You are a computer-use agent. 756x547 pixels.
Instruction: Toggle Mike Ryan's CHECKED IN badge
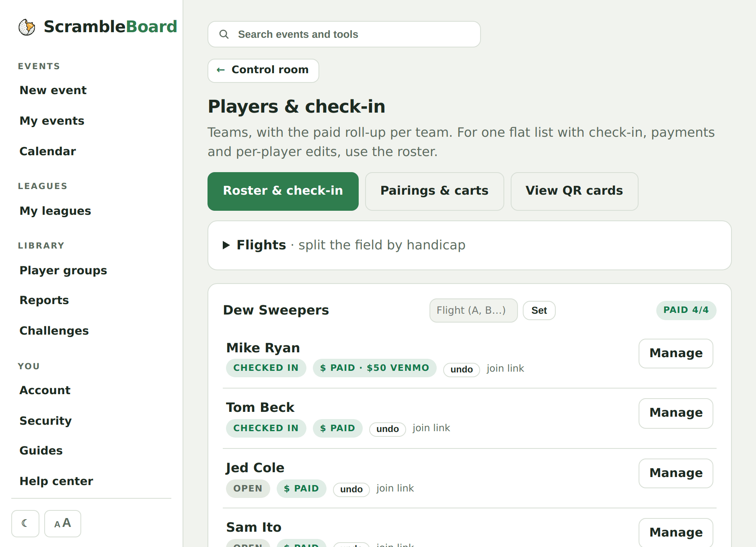[x=266, y=368]
